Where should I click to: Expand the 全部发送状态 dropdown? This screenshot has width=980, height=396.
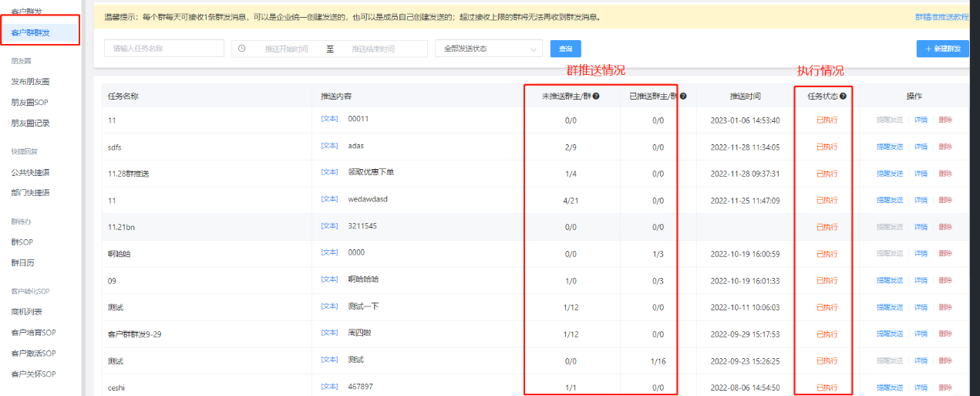click(x=489, y=49)
